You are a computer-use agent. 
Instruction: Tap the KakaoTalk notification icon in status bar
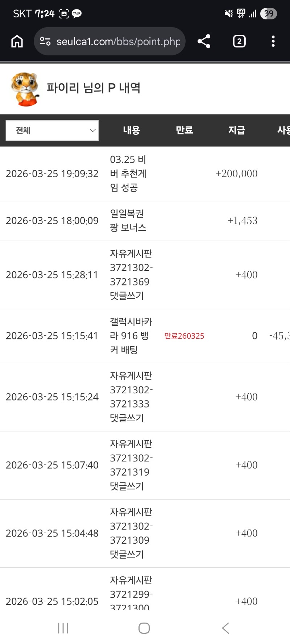[77, 14]
